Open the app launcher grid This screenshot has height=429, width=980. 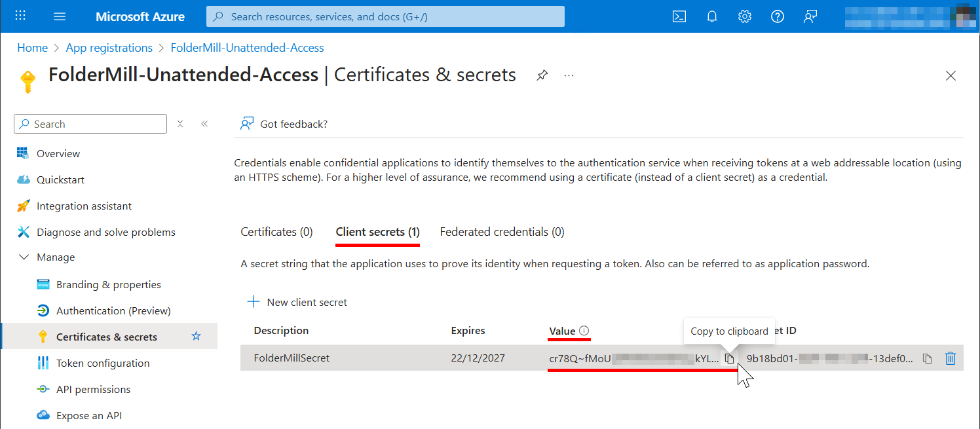point(20,15)
